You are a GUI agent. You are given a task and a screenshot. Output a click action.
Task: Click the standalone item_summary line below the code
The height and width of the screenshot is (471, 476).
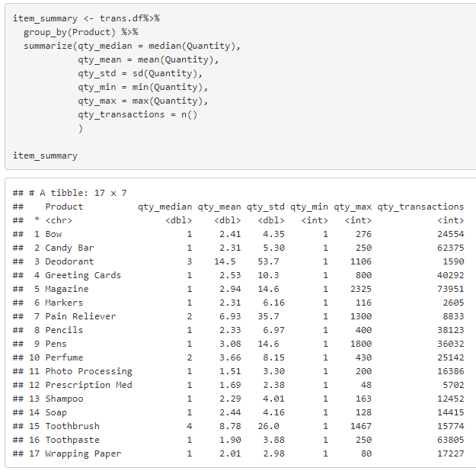coord(45,155)
